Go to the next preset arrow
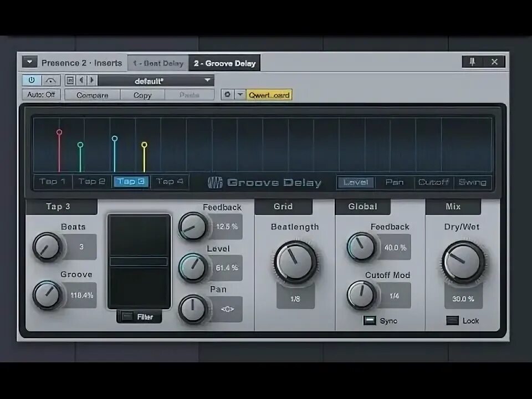Screen dimensions: 532x399 click(92, 80)
